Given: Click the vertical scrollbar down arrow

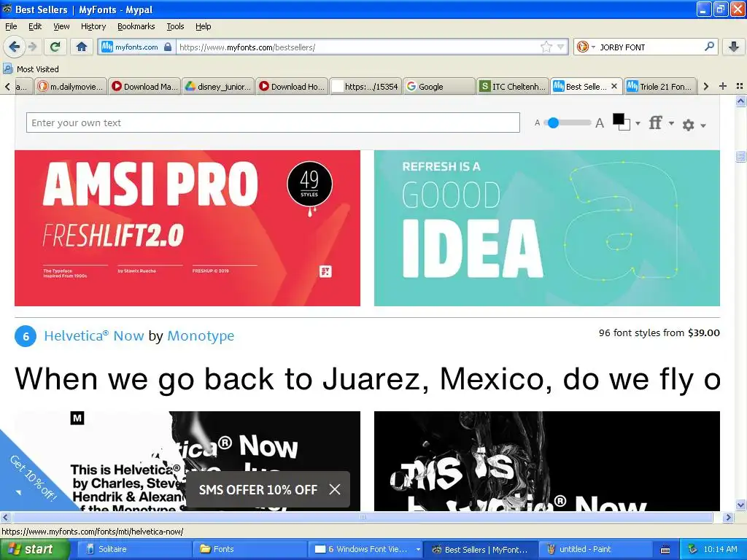Looking at the screenshot, I should click(740, 505).
